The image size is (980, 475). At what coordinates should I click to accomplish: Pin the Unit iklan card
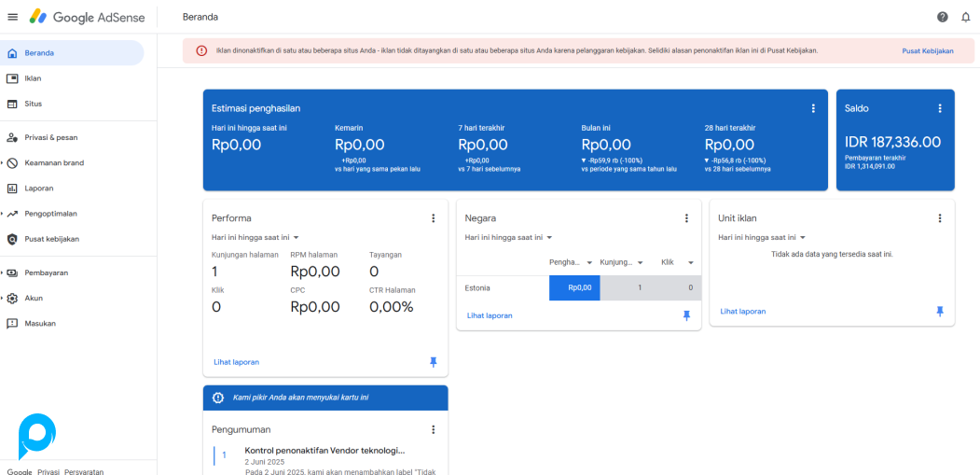tap(940, 311)
